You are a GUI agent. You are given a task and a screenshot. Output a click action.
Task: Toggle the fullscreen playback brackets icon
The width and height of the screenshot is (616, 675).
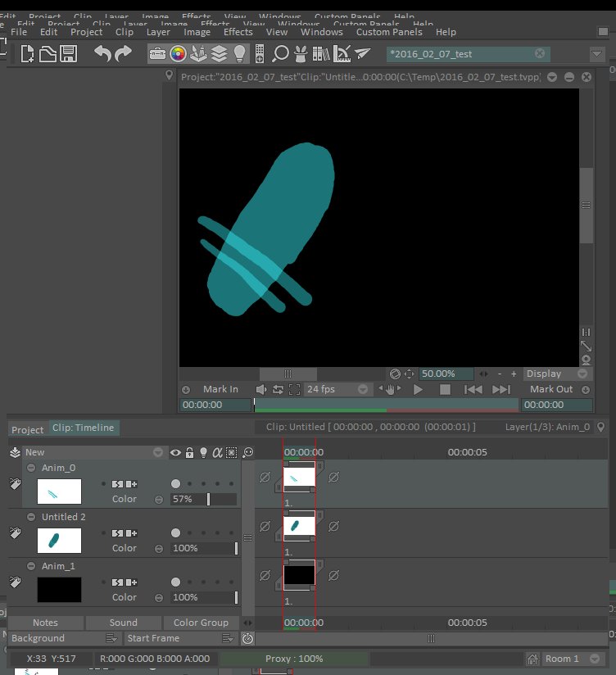[294, 390]
